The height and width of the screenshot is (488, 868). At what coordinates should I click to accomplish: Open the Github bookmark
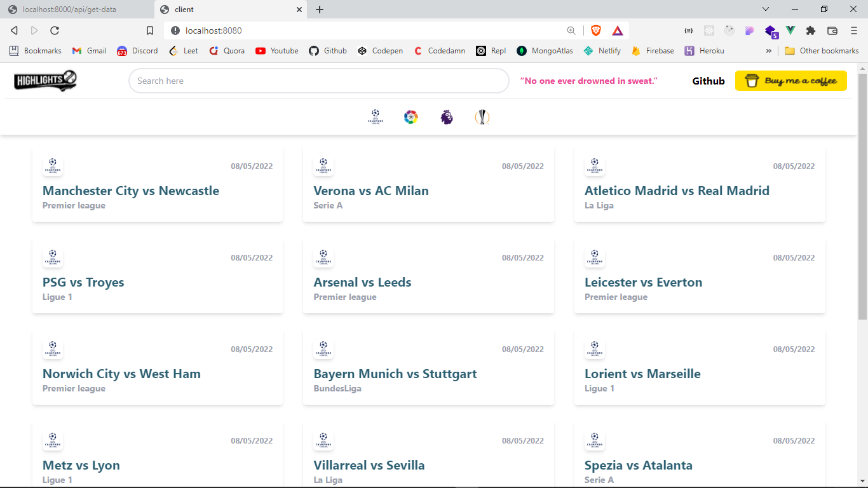coord(328,51)
